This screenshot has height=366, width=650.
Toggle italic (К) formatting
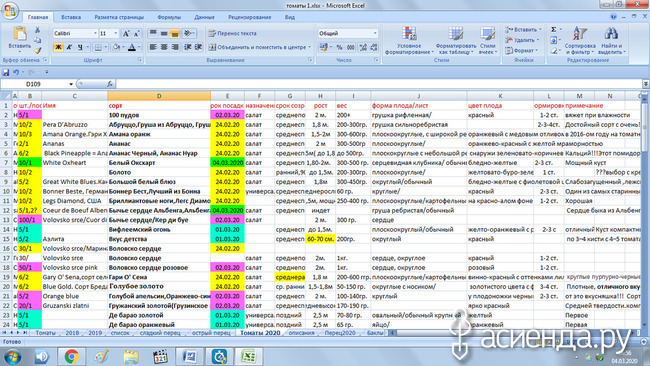pyautogui.click(x=69, y=47)
